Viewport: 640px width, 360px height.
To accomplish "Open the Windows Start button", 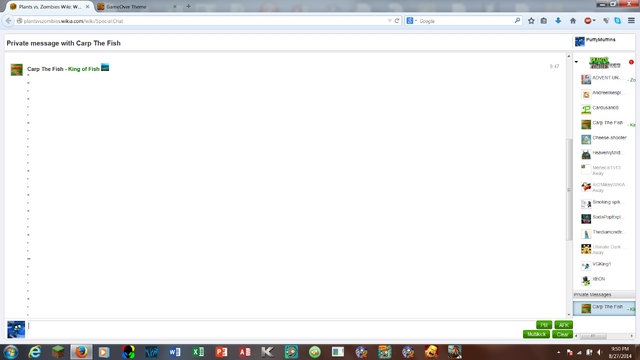I will point(11,352).
